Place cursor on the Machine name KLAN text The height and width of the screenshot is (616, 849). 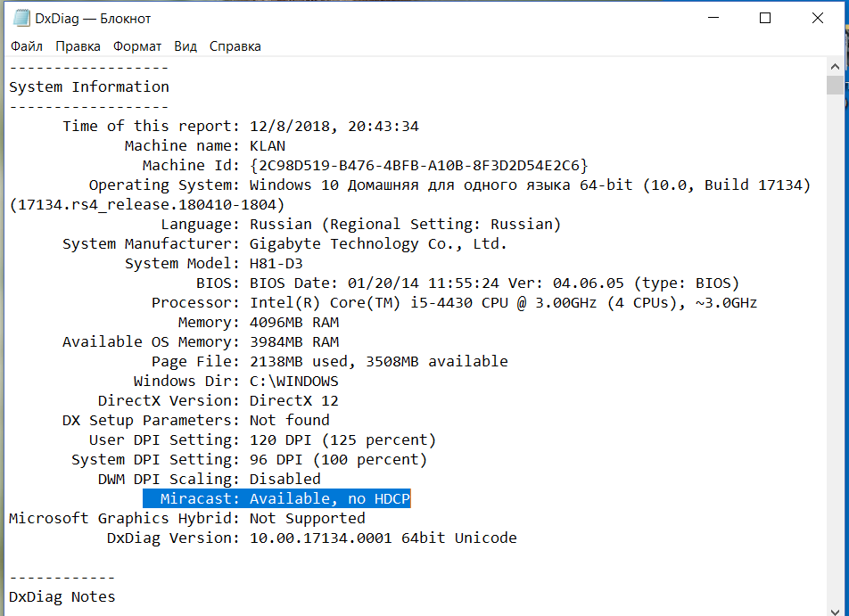[x=268, y=146]
